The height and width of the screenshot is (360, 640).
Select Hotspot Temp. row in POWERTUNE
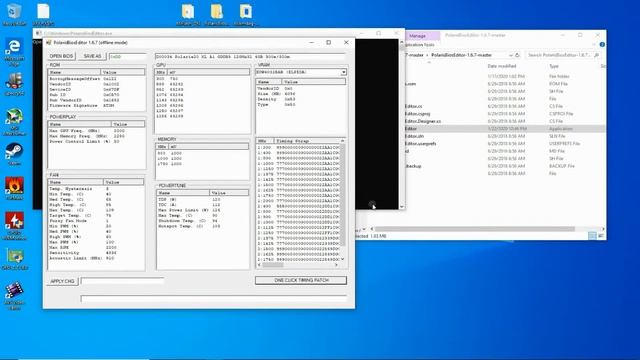(203, 226)
